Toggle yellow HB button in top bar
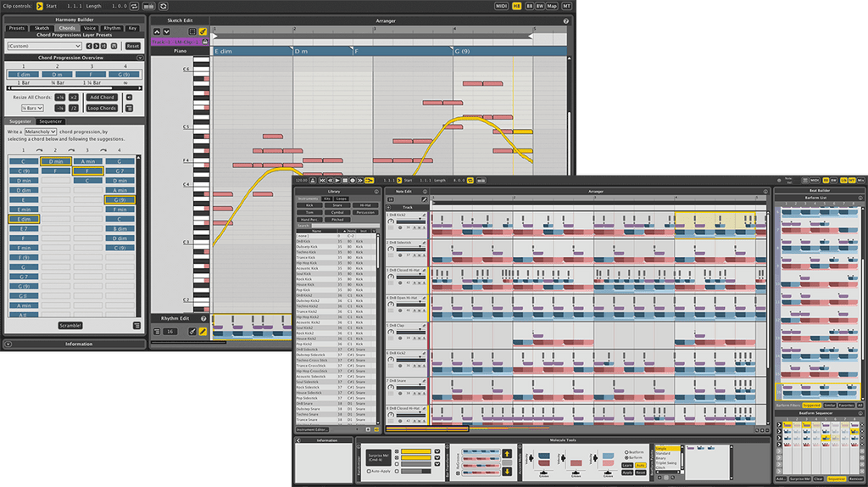The width and height of the screenshot is (868, 487). pyautogui.click(x=516, y=6)
